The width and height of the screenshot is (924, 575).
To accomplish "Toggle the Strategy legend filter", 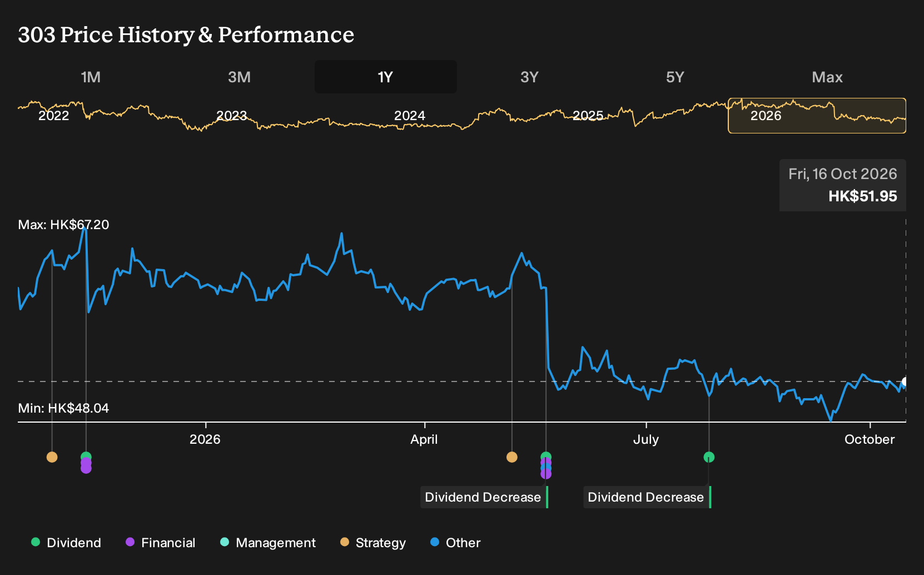I will click(373, 543).
